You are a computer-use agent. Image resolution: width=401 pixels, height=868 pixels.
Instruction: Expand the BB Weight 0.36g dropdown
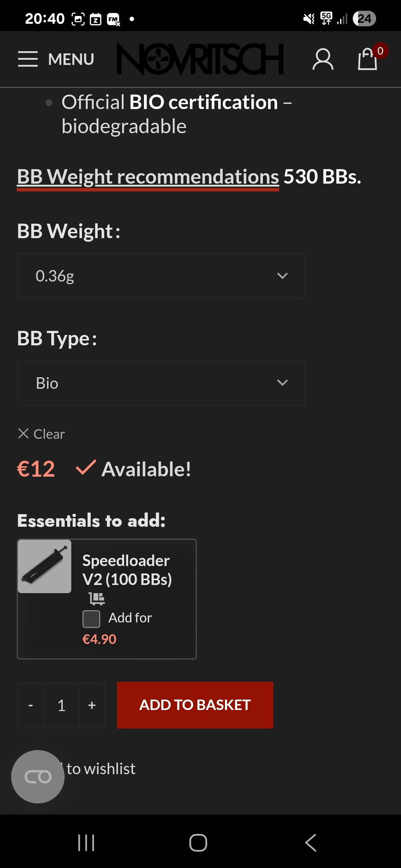[x=162, y=276]
